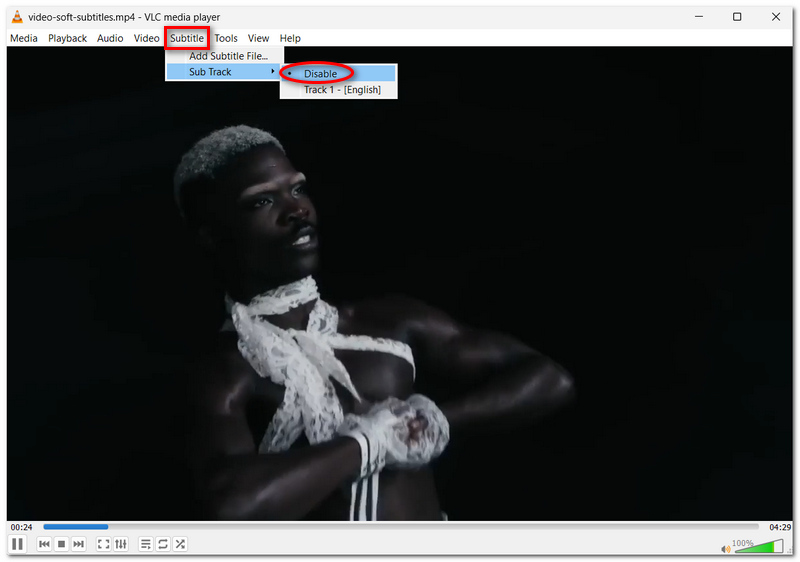800x562 pixels.
Task: Jump to previous media track
Action: [x=44, y=544]
